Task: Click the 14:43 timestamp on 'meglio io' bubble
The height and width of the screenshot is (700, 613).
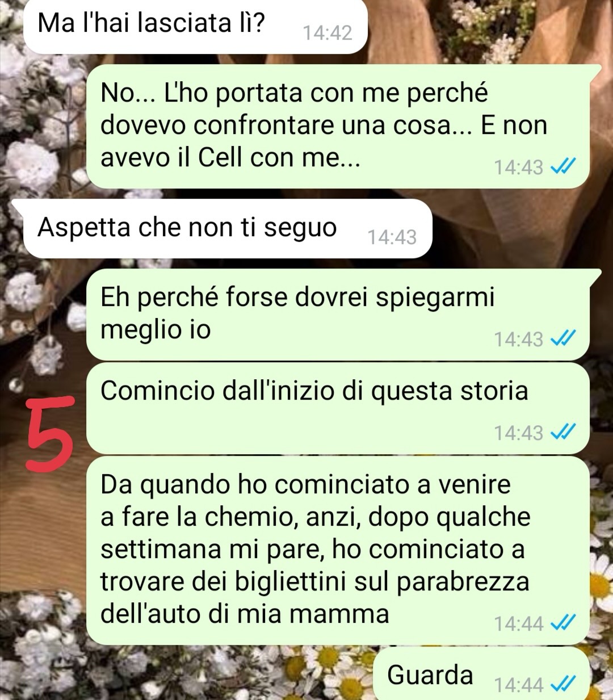Action: coord(519,339)
